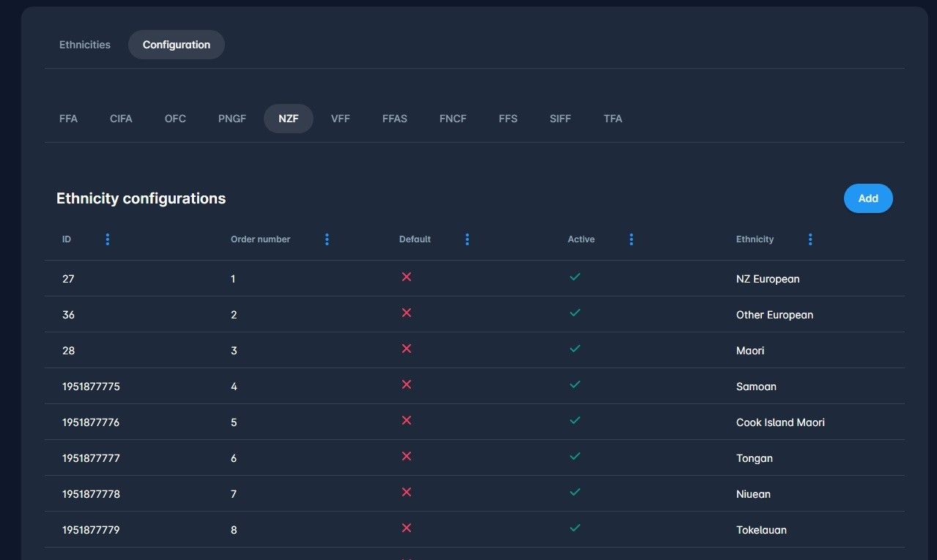Switch to the Ethnicities tab
Image resolution: width=937 pixels, height=560 pixels.
click(85, 45)
